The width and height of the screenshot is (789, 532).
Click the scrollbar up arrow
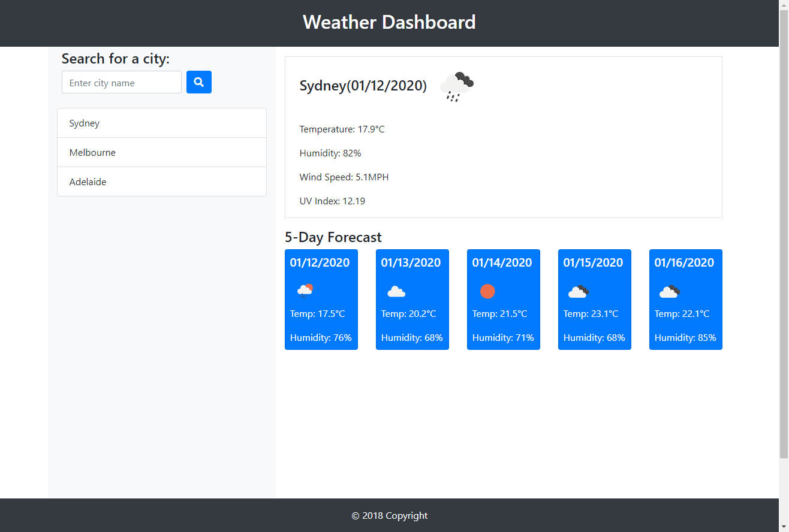784,5
